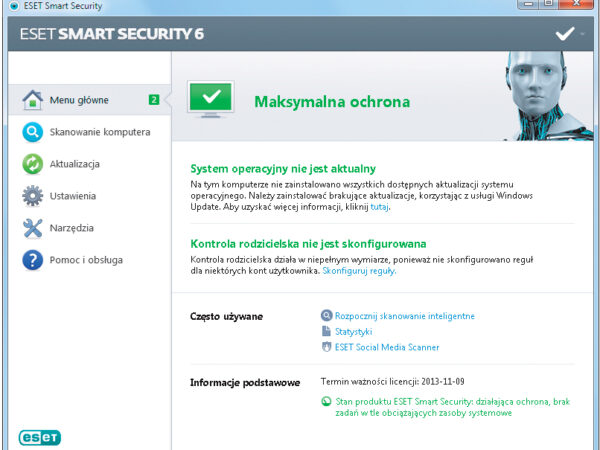
Task: Click the Menu główne house icon
Action: 32,100
